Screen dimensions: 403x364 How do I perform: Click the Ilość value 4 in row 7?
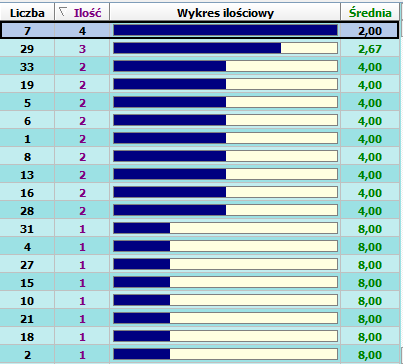(x=82, y=31)
